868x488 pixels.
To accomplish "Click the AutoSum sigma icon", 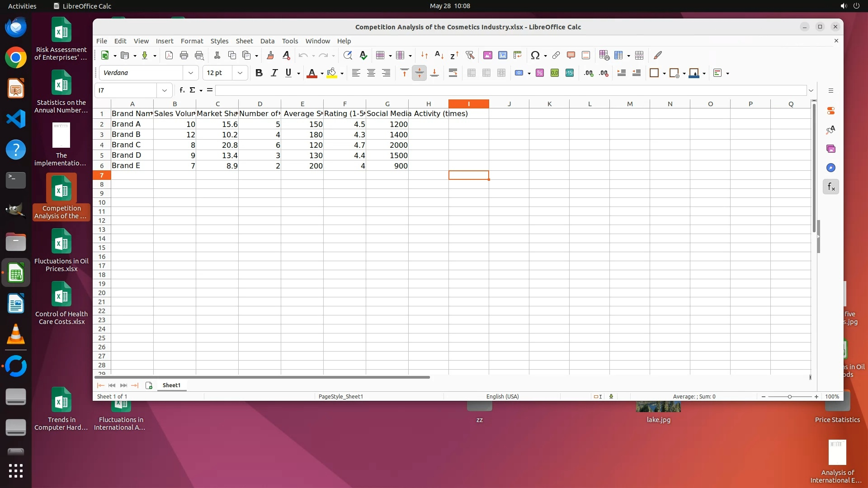I will point(193,90).
